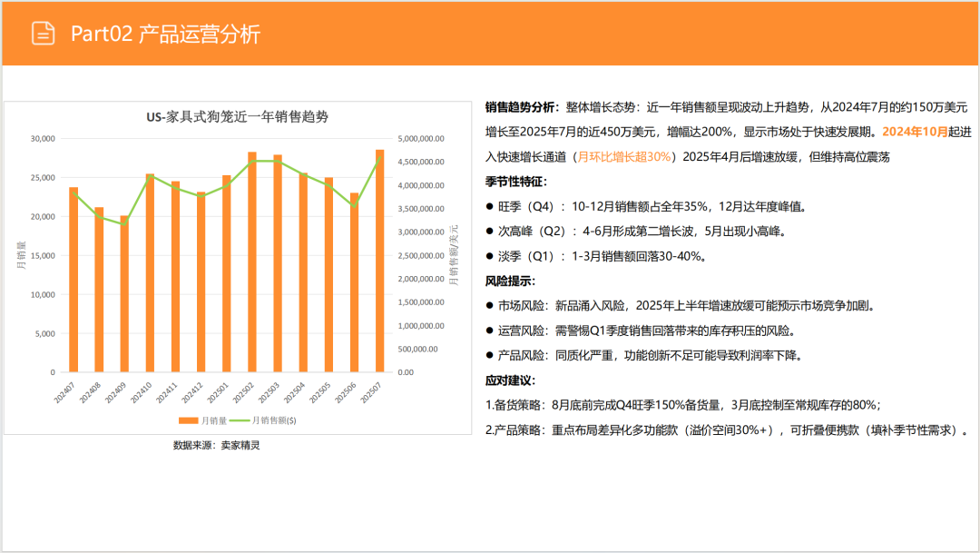
Task: Click the '2.产品策略' line
Action: (x=729, y=430)
